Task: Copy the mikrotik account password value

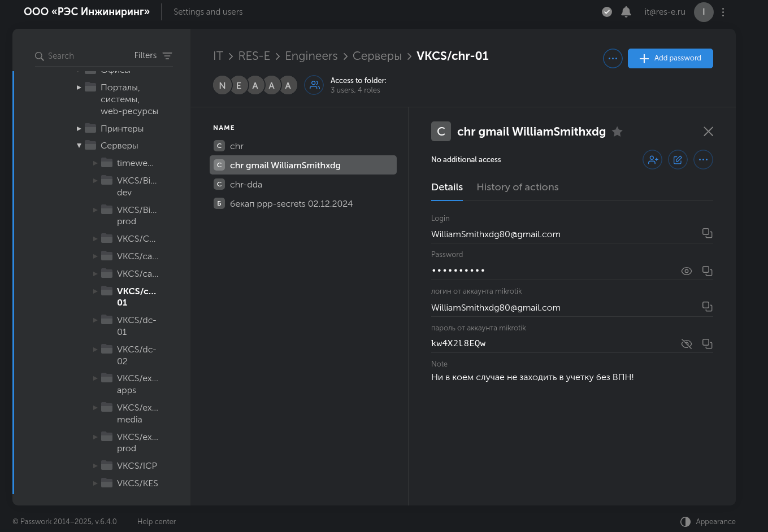Action: point(707,344)
